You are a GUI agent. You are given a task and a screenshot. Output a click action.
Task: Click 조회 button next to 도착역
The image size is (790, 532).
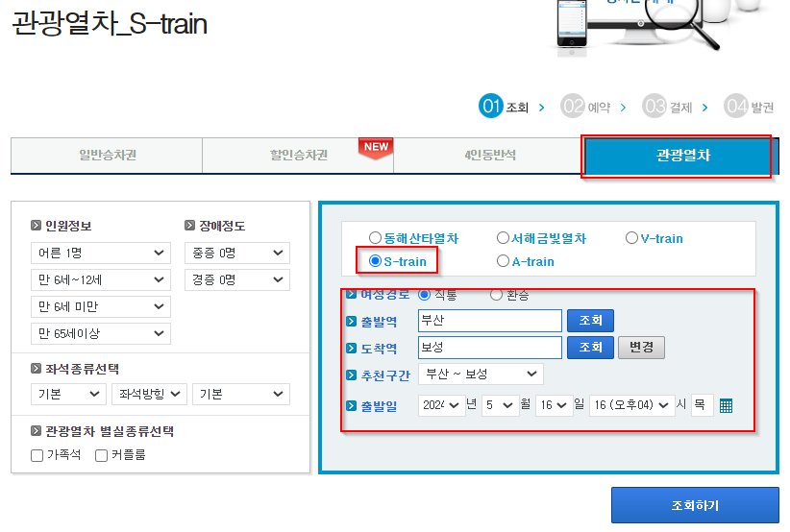(x=590, y=348)
